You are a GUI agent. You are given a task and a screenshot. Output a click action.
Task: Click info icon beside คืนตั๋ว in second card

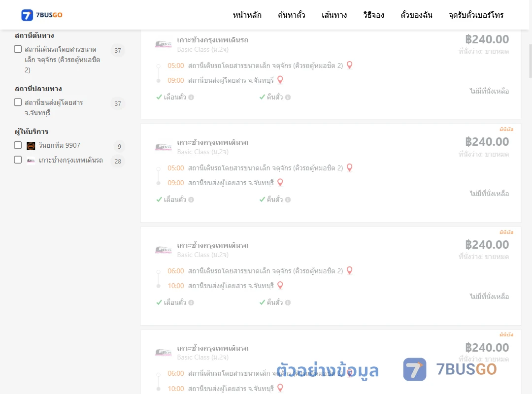(x=288, y=200)
